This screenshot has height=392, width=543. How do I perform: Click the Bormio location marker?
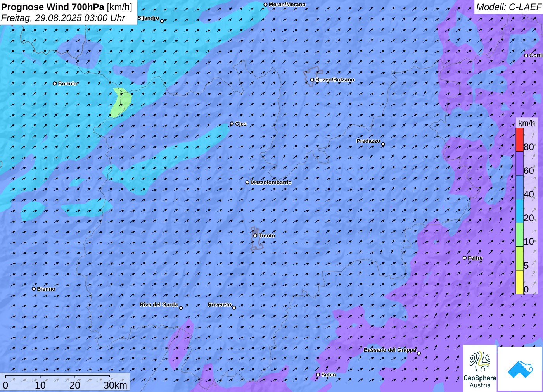pos(55,83)
